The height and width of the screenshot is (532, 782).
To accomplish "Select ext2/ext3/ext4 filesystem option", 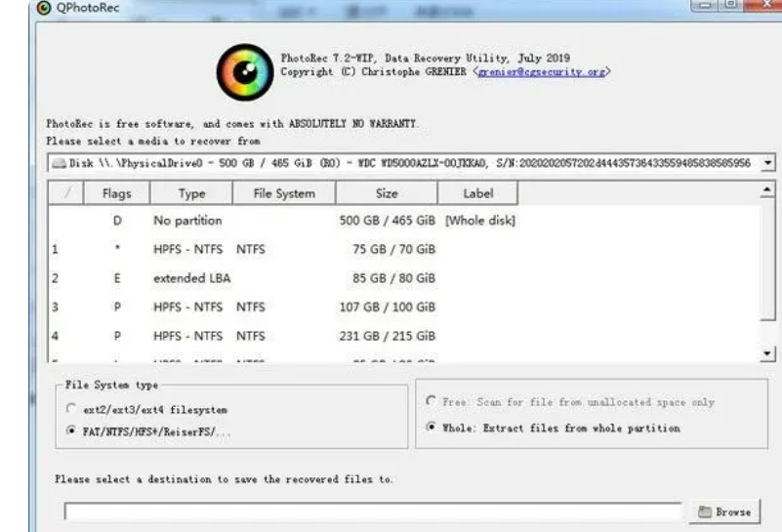I will tap(70, 411).
